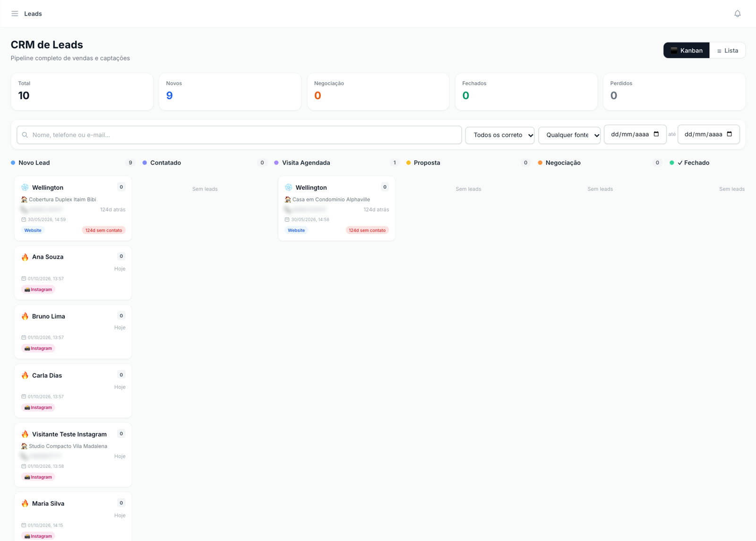Screen dimensions: 756x541
Task: Switch to Lista view
Action: (x=728, y=51)
